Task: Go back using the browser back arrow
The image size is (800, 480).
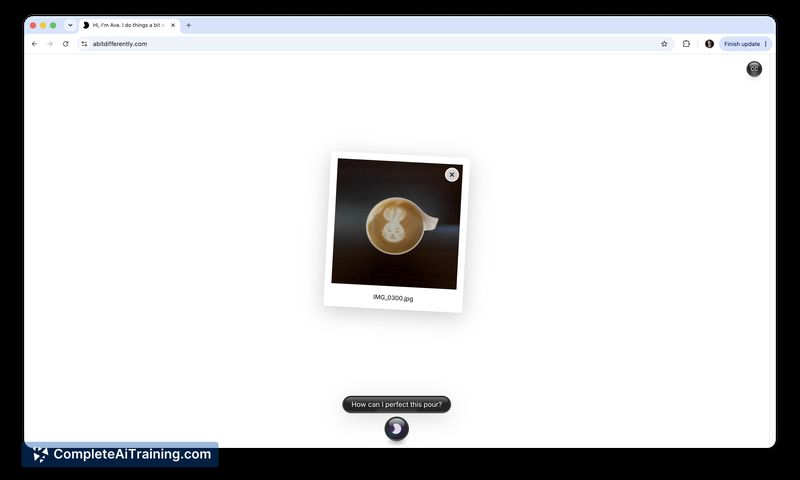Action: [x=34, y=44]
